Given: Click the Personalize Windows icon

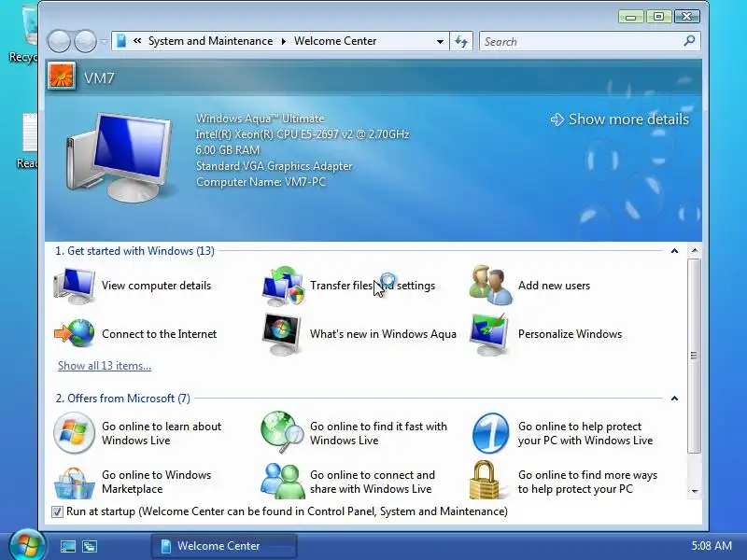Looking at the screenshot, I should tap(489, 334).
